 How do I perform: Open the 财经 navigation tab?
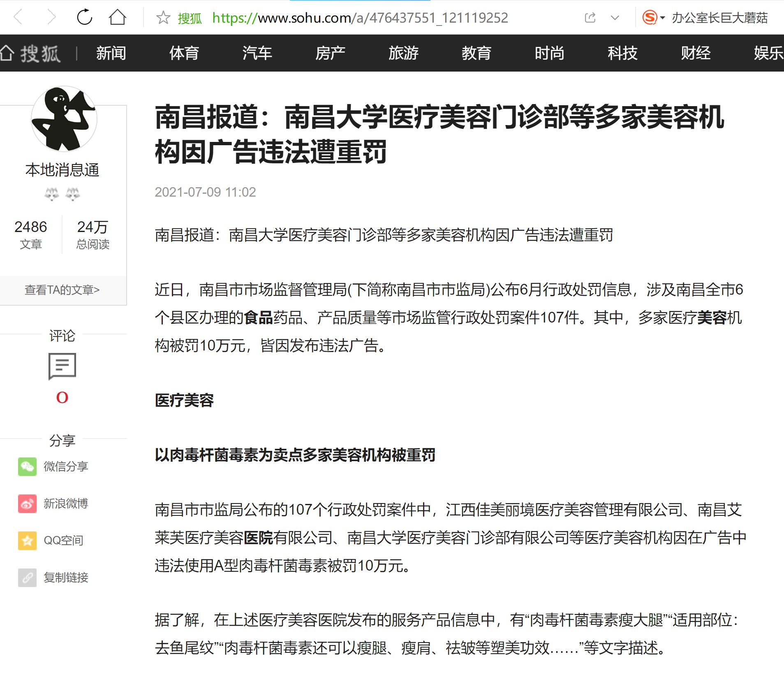click(696, 53)
